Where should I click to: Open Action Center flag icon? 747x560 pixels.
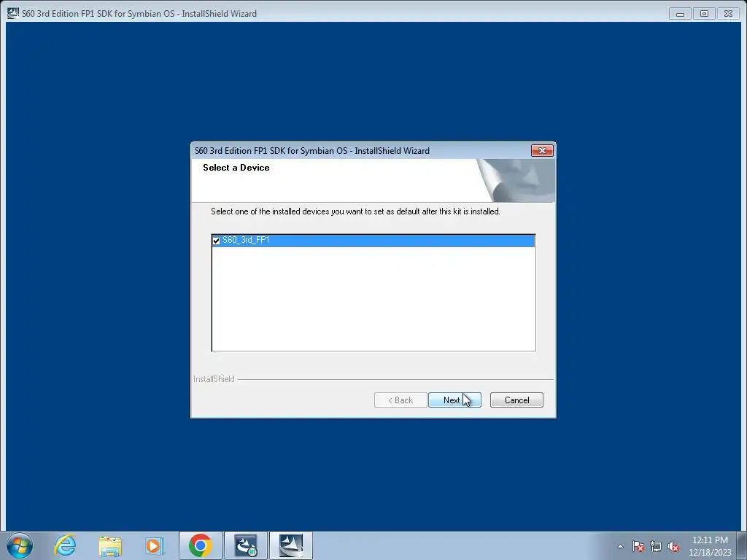pyautogui.click(x=638, y=546)
